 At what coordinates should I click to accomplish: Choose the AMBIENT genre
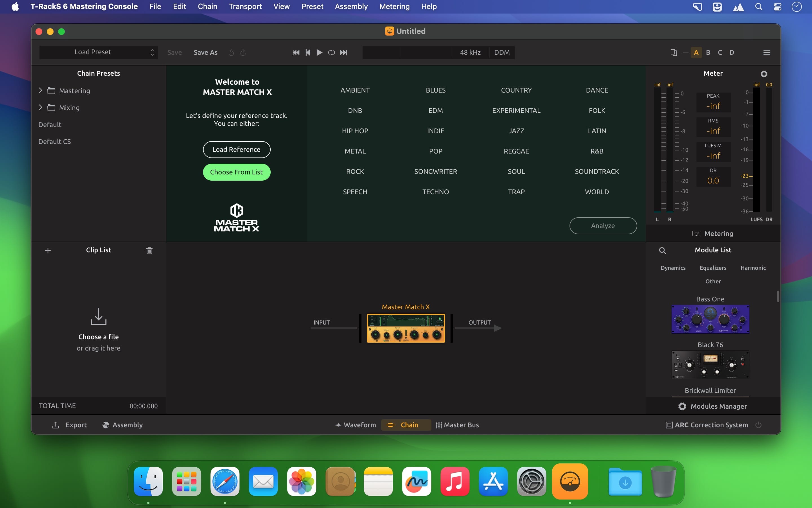pyautogui.click(x=355, y=90)
